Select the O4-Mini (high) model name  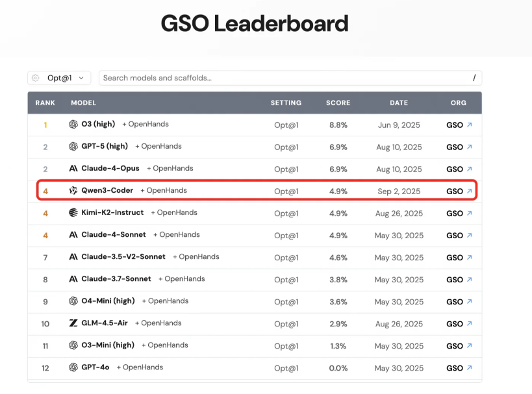coord(108,301)
